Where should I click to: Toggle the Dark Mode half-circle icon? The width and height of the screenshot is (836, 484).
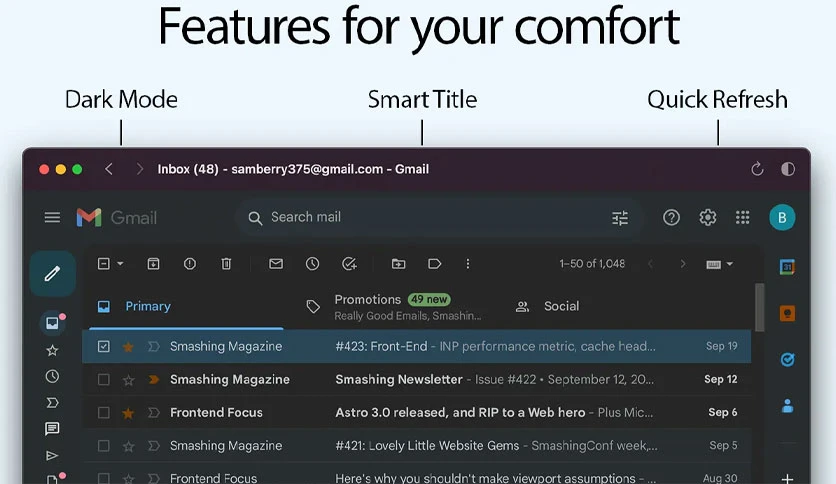click(787, 169)
